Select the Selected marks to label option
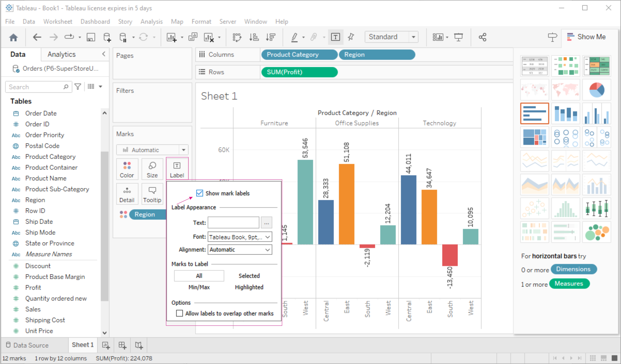This screenshot has width=621, height=364. [249, 276]
